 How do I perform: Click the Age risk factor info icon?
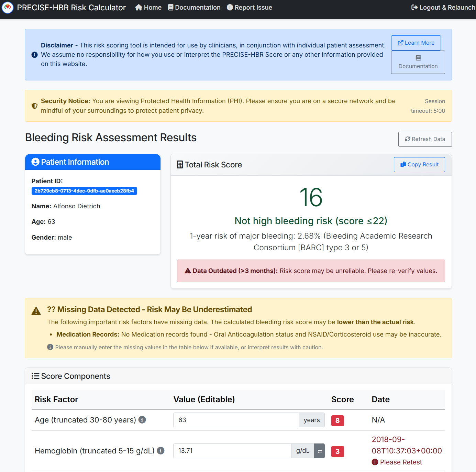tap(142, 420)
